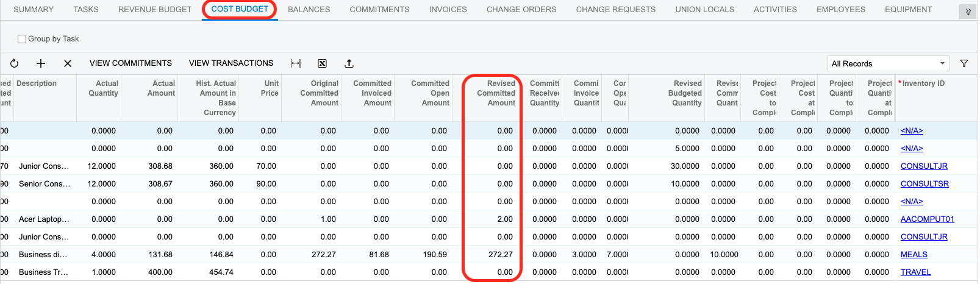
Task: Export grid to Excel icon
Action: coord(322,63)
